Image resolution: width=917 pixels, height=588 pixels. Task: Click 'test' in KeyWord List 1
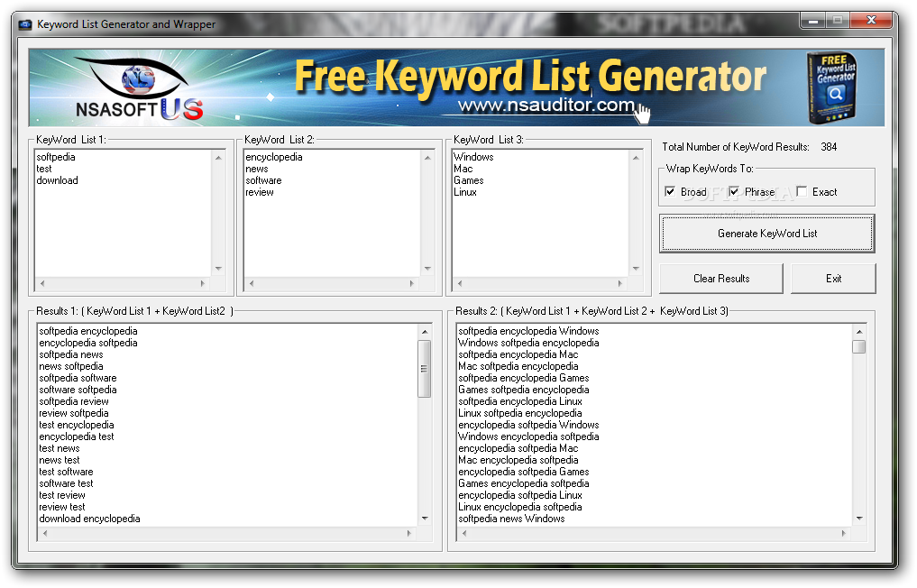44,169
